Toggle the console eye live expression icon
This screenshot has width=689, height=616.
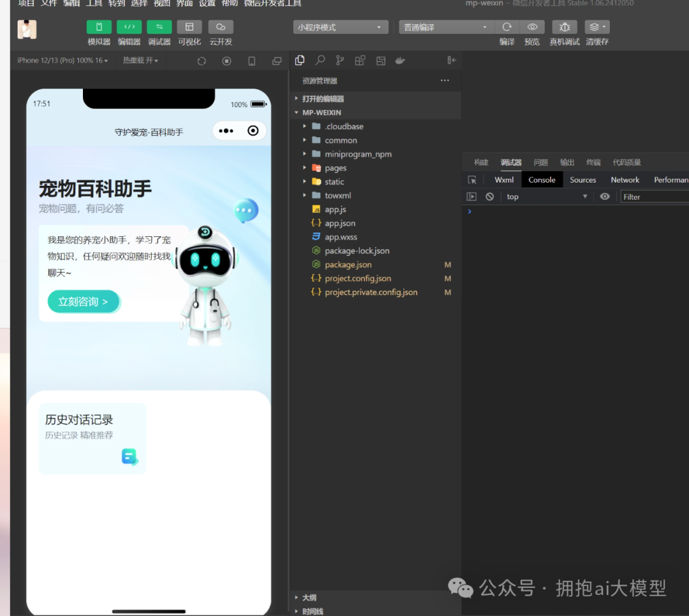click(605, 197)
